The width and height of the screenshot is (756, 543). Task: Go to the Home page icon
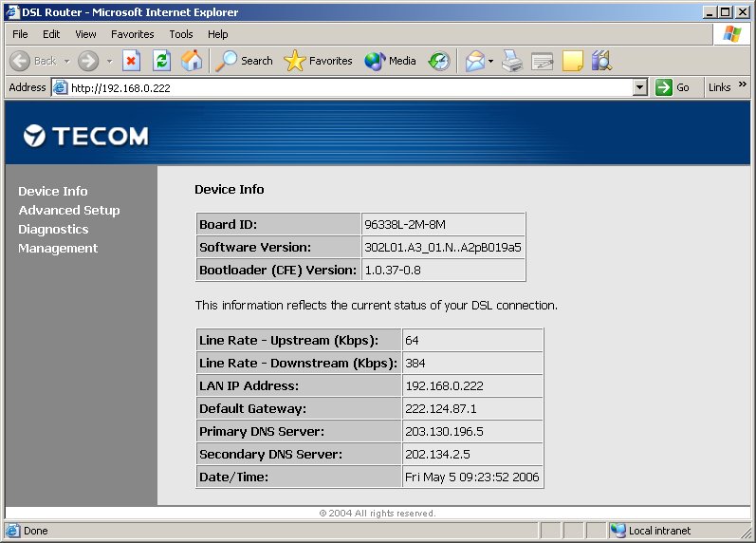(192, 61)
